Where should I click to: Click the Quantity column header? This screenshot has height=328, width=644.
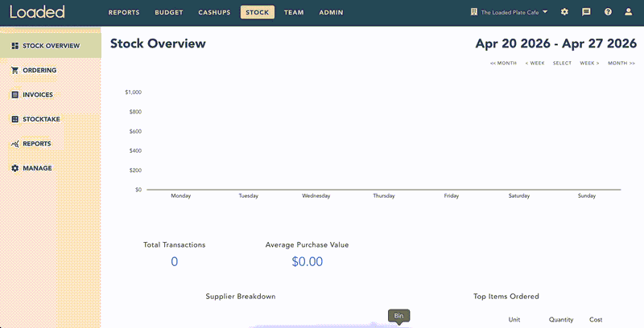tap(561, 320)
